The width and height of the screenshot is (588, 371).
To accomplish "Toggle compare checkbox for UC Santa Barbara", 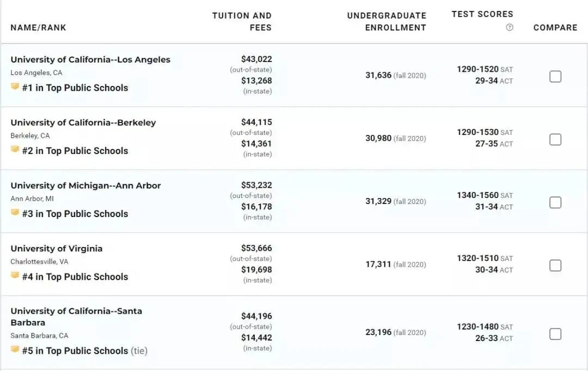I will [555, 334].
